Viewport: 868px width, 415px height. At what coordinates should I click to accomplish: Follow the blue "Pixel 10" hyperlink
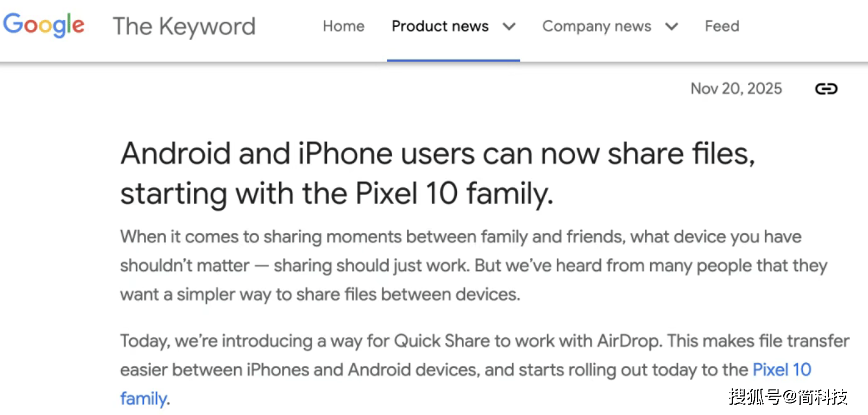782,370
